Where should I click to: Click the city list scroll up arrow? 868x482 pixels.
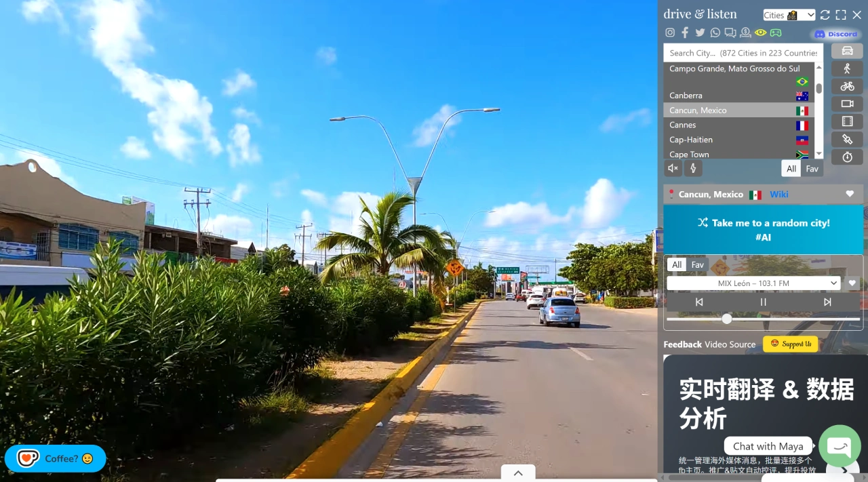pos(818,66)
